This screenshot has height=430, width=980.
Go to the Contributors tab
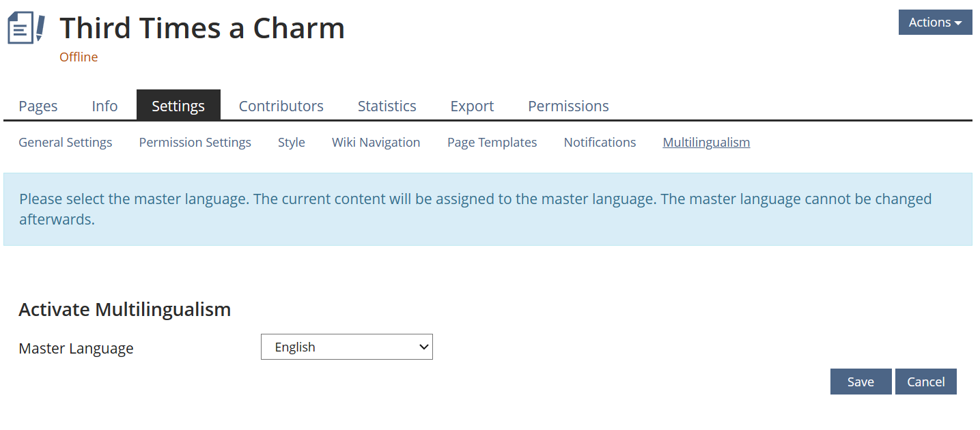coord(281,106)
